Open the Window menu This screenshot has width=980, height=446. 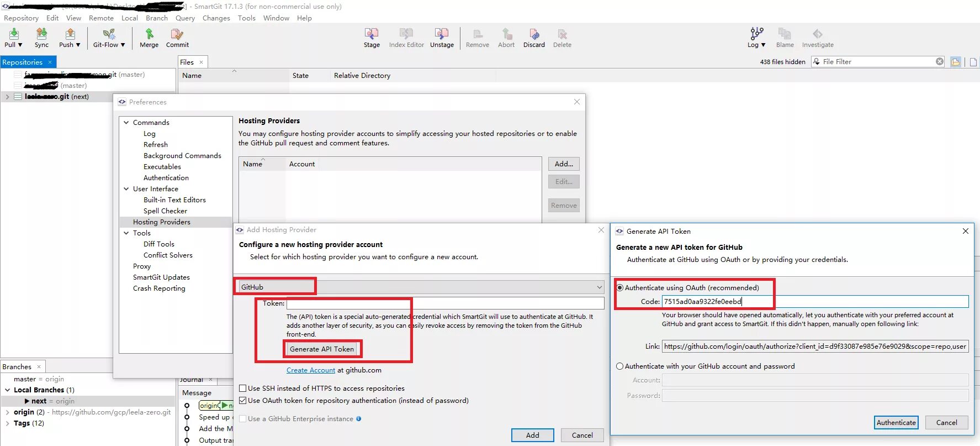click(x=276, y=18)
